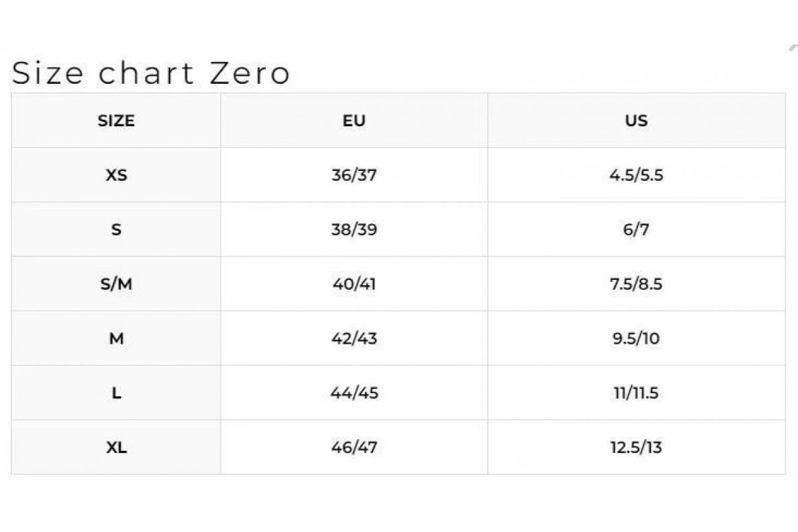Select the M size row label
Viewport: 798px width, 532px height.
pyautogui.click(x=116, y=338)
